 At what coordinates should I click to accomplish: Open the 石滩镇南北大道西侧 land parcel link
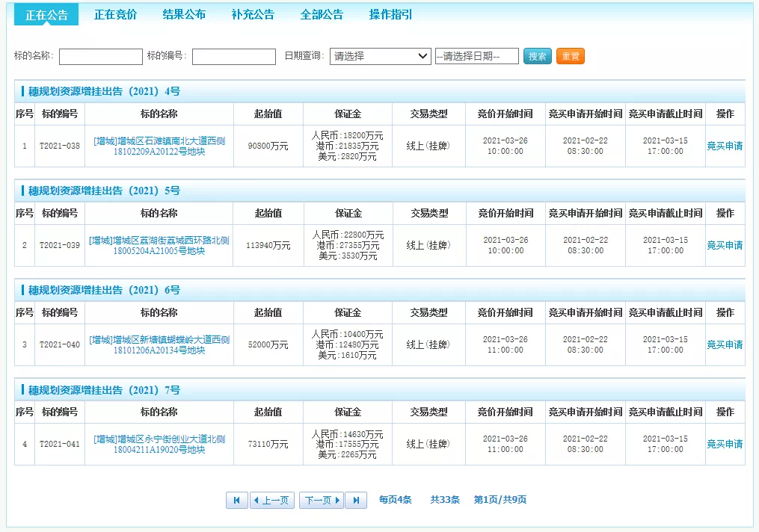159,146
